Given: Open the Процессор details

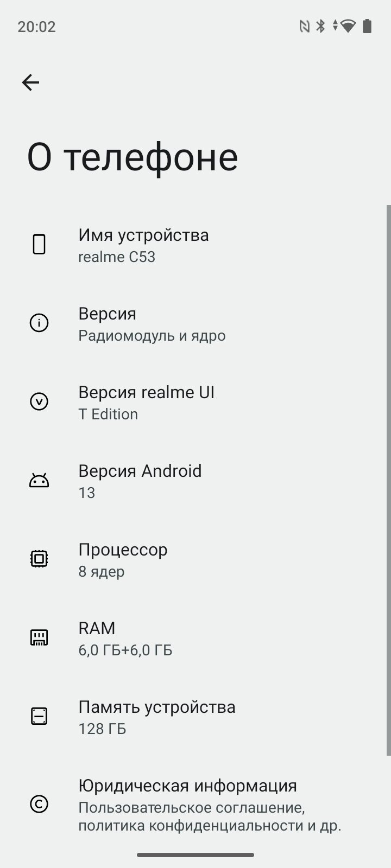Looking at the screenshot, I should 195,559.
